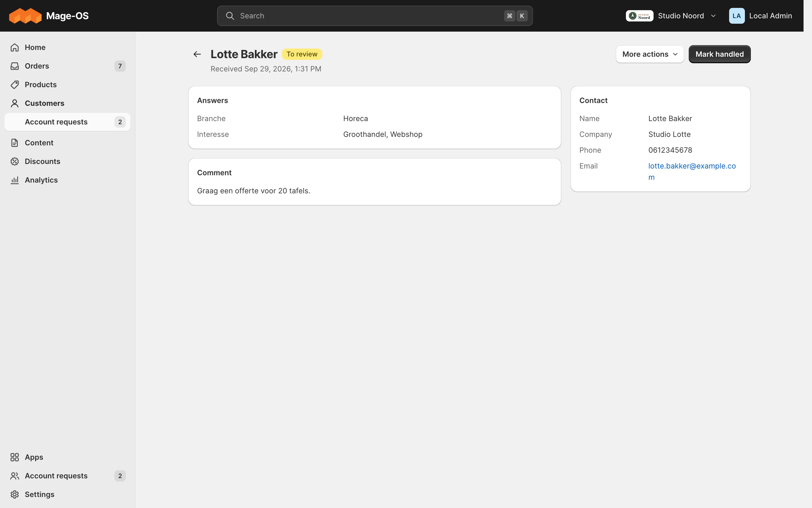Click the Studio Noord store logo
The image size is (812, 508).
point(639,16)
